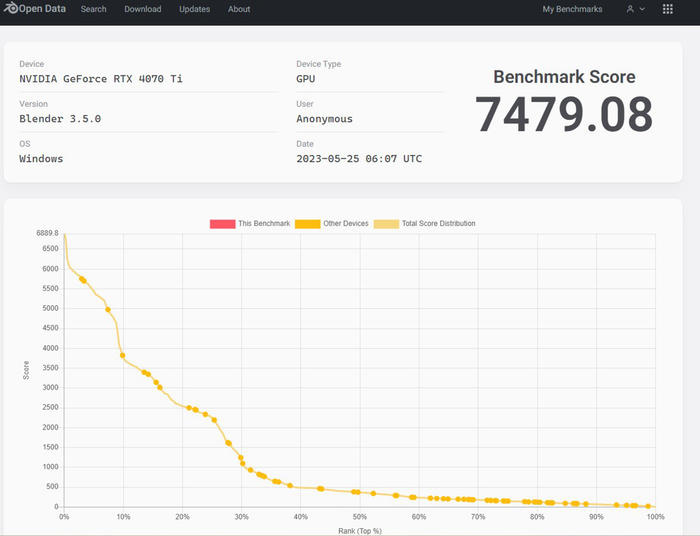Open the Search page
Image resolution: width=700 pixels, height=536 pixels.
93,9
